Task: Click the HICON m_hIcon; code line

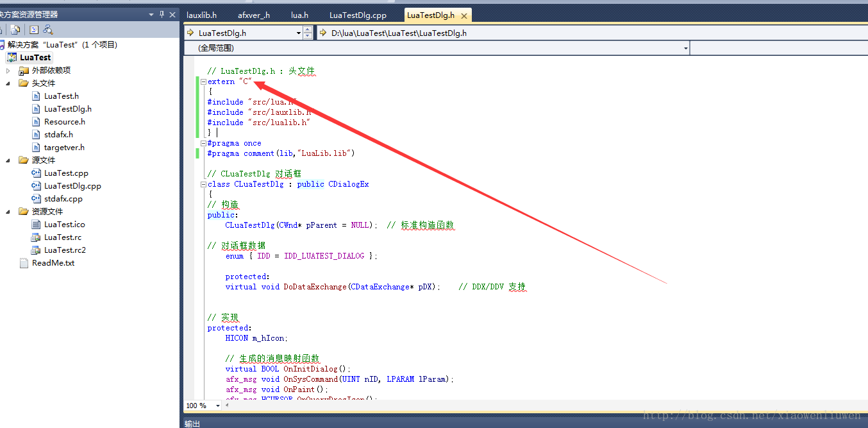Action: click(256, 338)
